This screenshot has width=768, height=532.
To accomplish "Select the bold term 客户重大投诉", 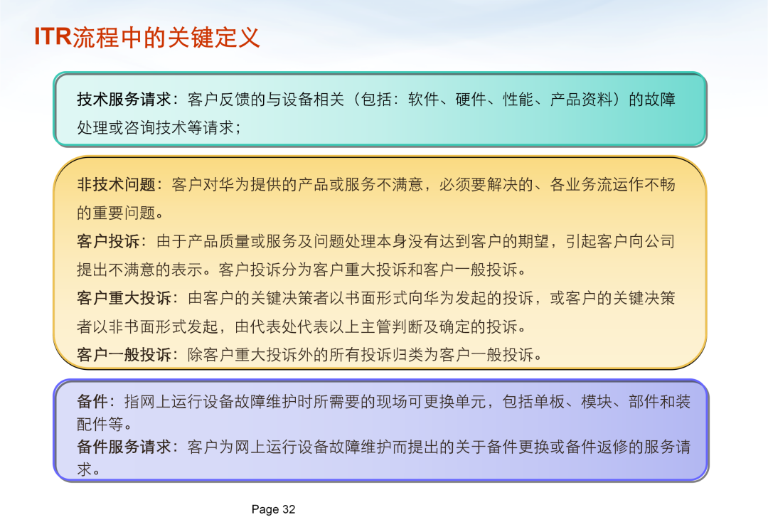I will (124, 298).
